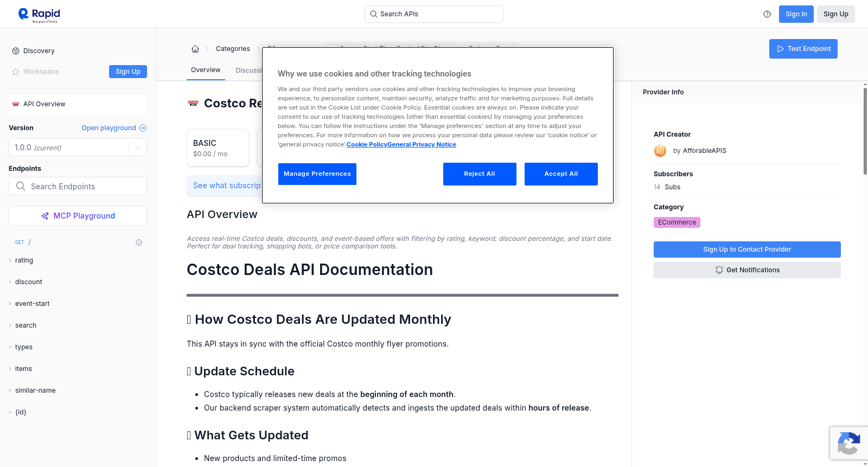Click the 14 Subs subscriber count
Viewport: 868px width, 467px height.
click(x=667, y=187)
